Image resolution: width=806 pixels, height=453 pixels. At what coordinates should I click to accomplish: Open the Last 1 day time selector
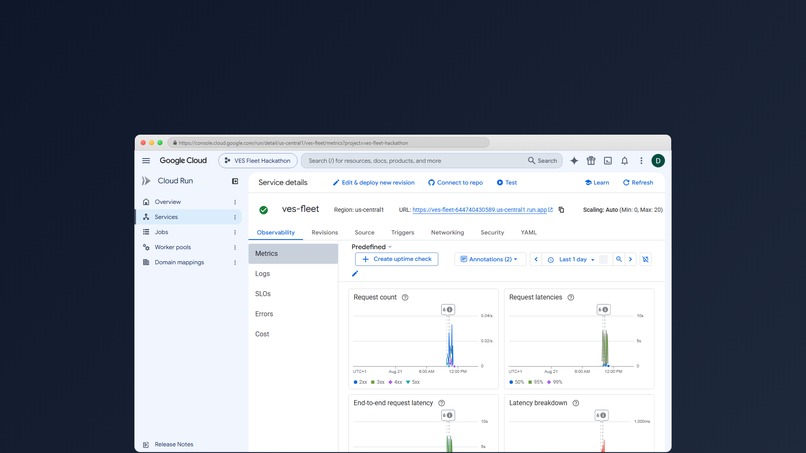[x=572, y=259]
